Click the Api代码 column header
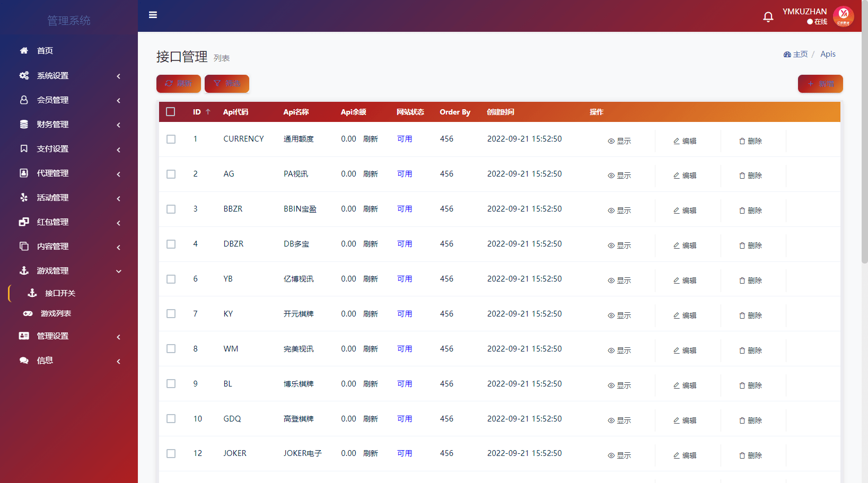This screenshot has width=868, height=483. click(235, 112)
